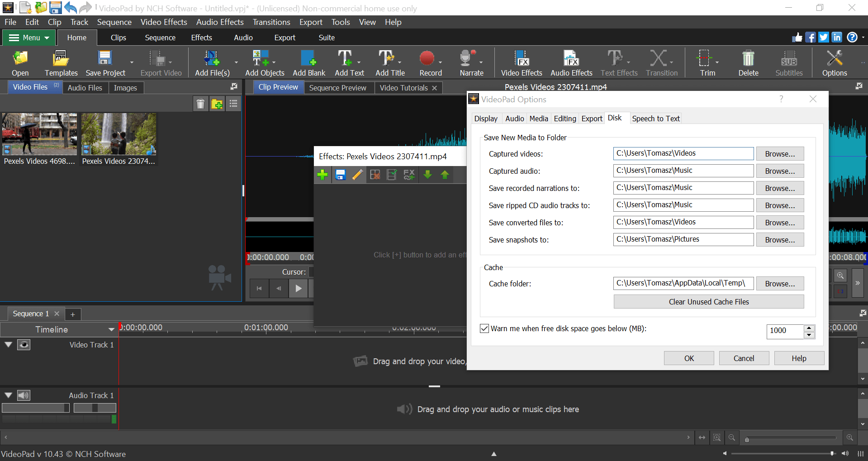Open the Save Project dropdown arrow

click(132, 62)
